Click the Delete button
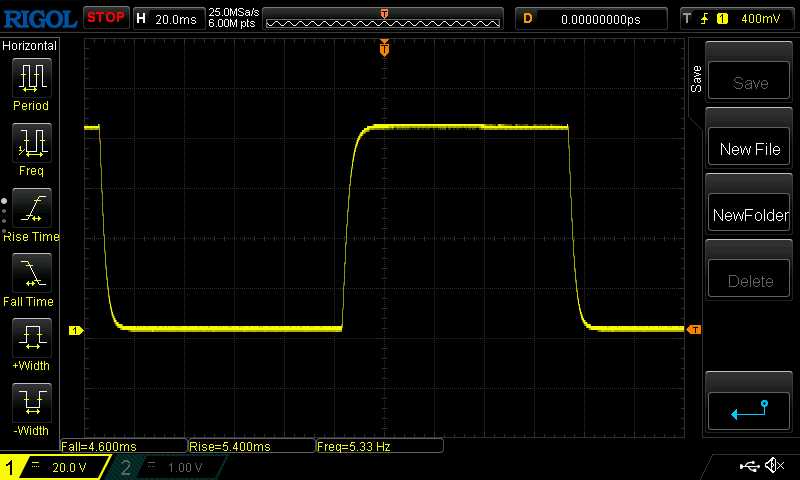Image resolution: width=800 pixels, height=480 pixels. 748,279
